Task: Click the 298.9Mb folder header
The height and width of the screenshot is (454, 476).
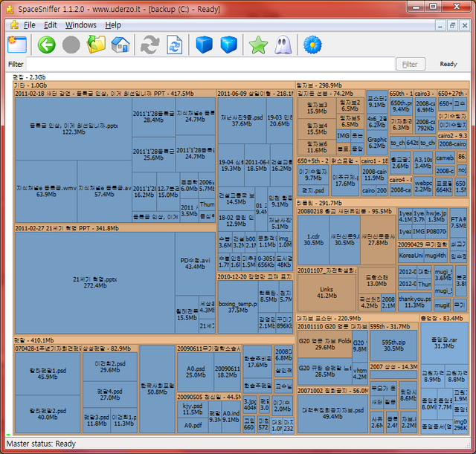Action: [382, 85]
